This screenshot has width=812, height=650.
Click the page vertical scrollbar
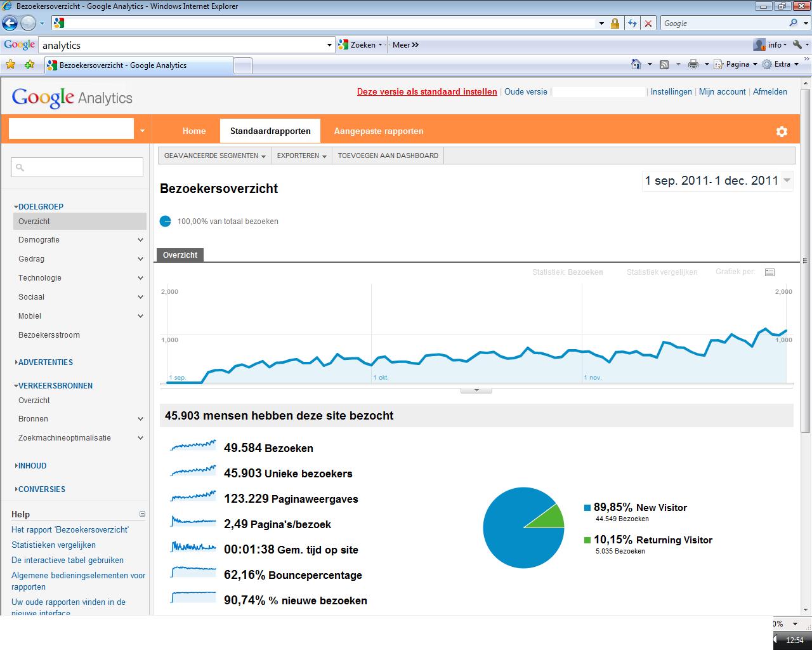point(806,260)
